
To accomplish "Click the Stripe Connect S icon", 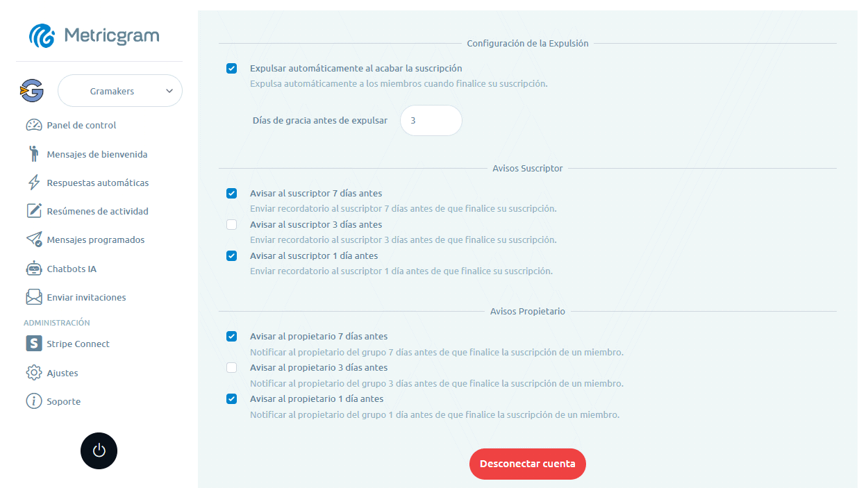I will [x=34, y=344].
